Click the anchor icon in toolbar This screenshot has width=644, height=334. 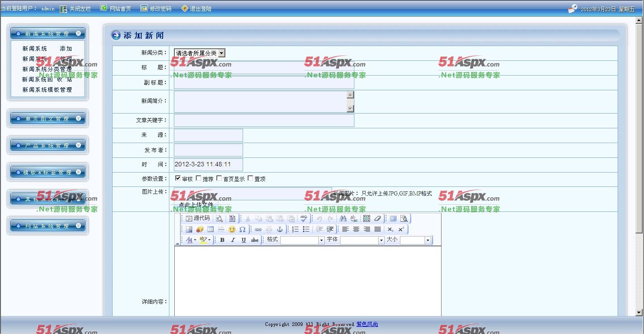pos(280,229)
